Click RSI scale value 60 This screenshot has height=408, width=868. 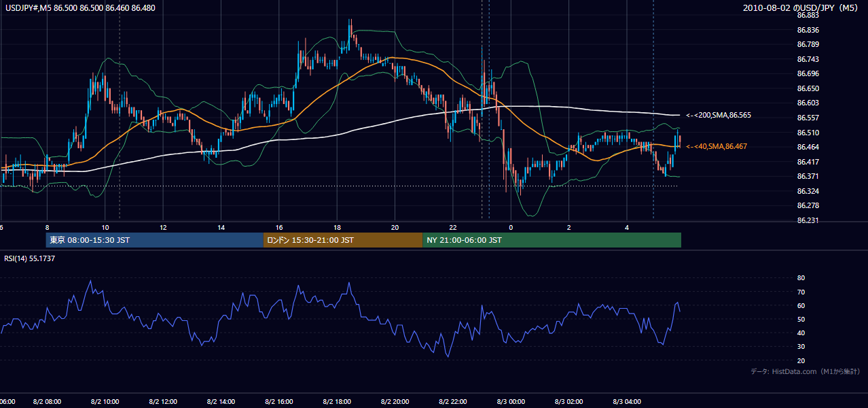[x=801, y=305]
